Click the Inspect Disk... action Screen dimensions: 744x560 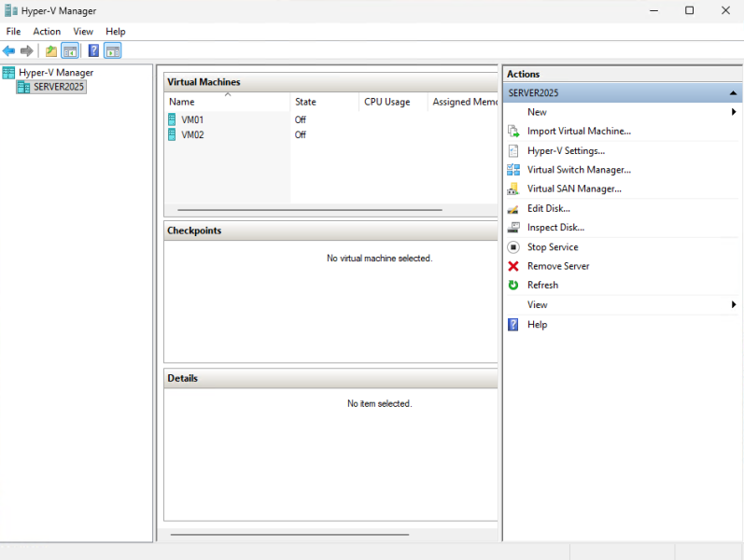[555, 228]
